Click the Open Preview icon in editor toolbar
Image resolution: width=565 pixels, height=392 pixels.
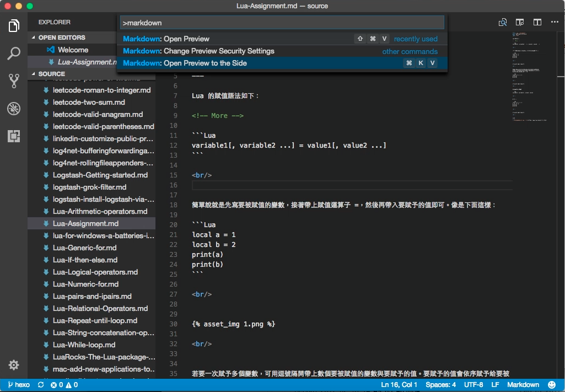(502, 23)
